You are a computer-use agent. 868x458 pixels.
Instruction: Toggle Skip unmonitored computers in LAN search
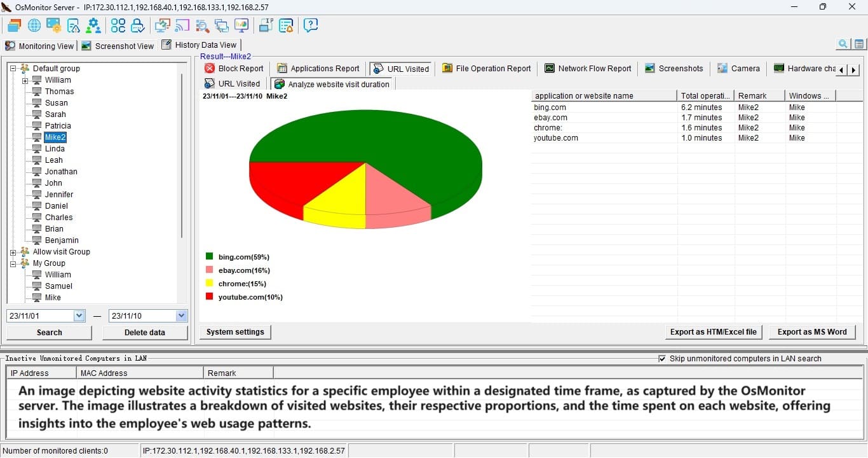tap(663, 359)
